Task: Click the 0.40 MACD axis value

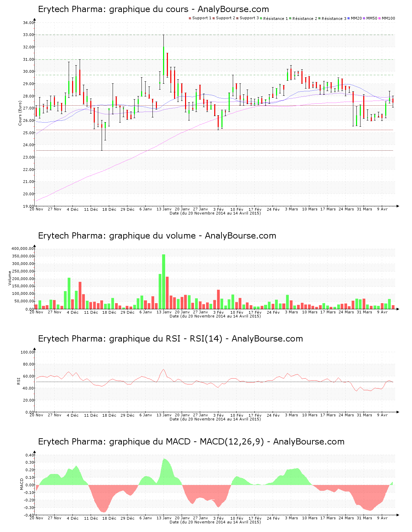Action: click(30, 455)
